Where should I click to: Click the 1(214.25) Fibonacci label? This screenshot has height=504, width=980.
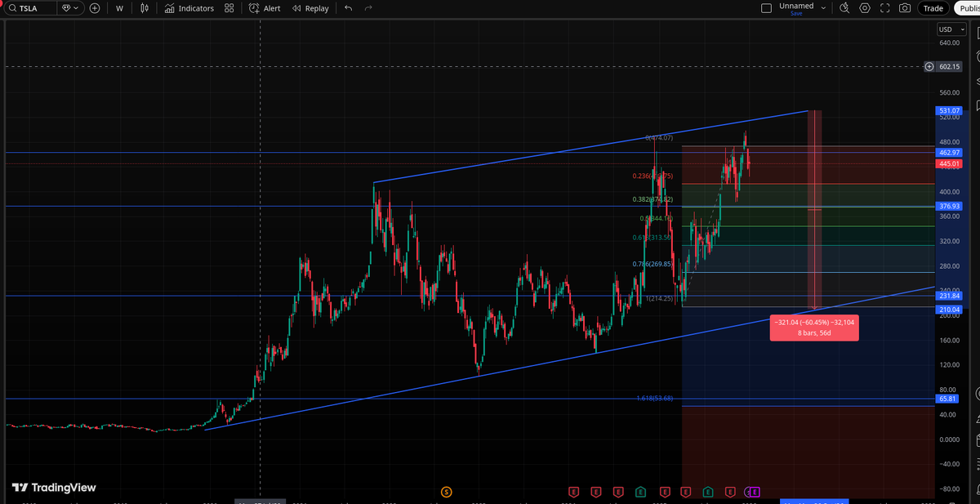(x=658, y=298)
